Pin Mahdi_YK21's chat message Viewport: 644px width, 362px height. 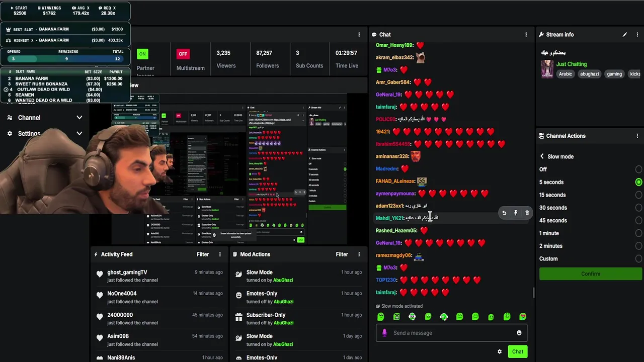[516, 213]
